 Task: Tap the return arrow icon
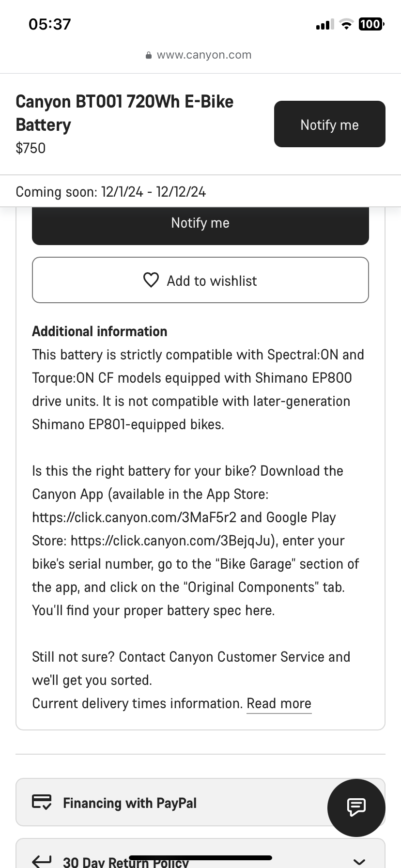point(42,861)
